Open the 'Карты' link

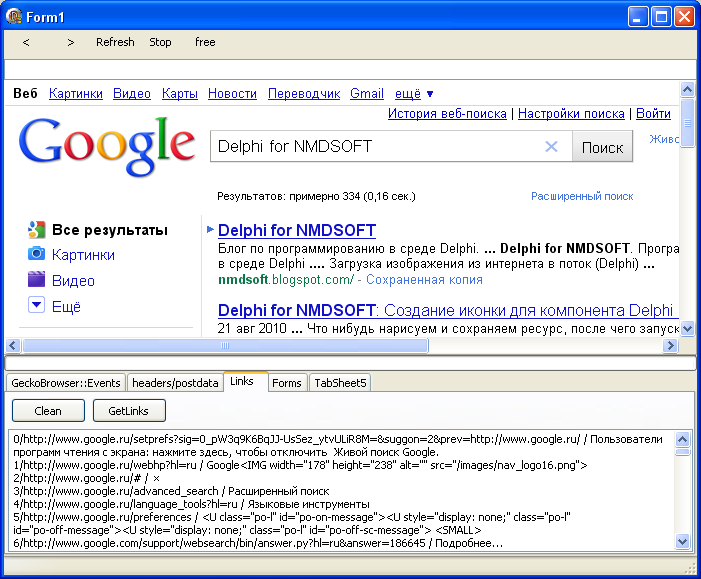[x=180, y=93]
